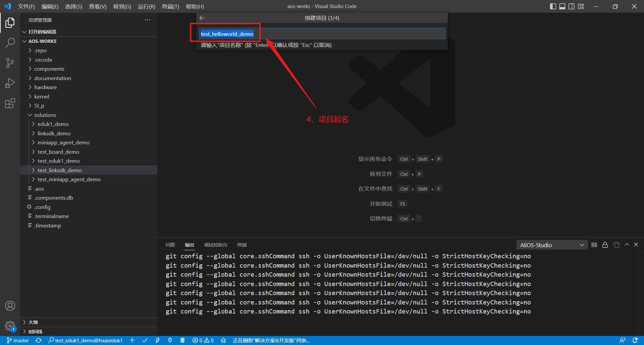Click the checkmark build status icon
Viewport: 644px width, 345px height.
pyautogui.click(x=145, y=340)
